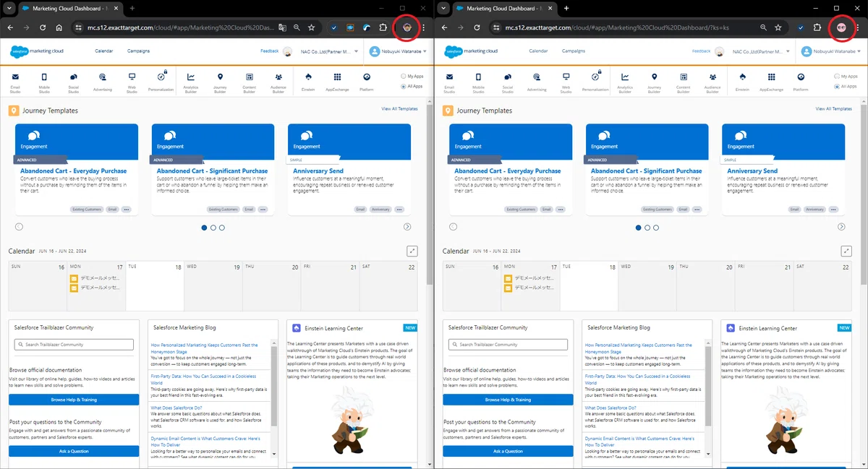
Task: Open Chrome menu in the right browser
Action: pos(858,27)
